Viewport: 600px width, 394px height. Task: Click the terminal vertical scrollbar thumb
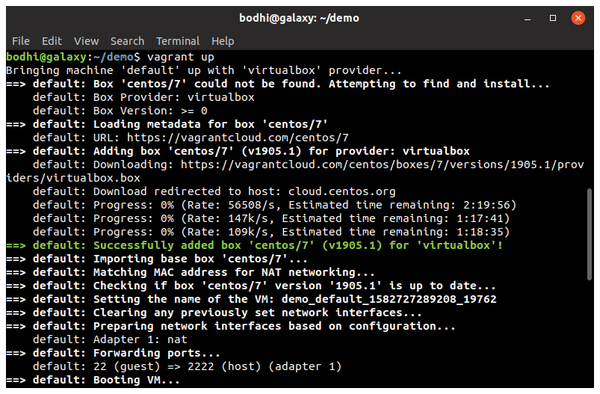point(589,234)
